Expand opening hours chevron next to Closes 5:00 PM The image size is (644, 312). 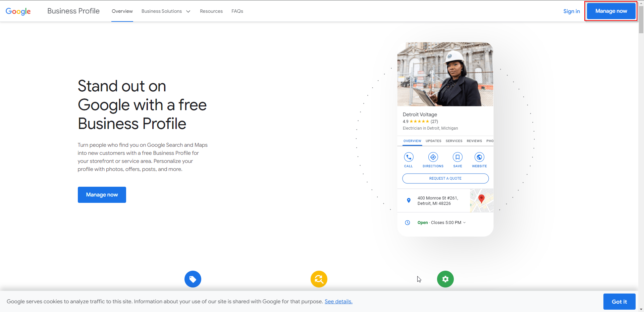click(x=465, y=223)
